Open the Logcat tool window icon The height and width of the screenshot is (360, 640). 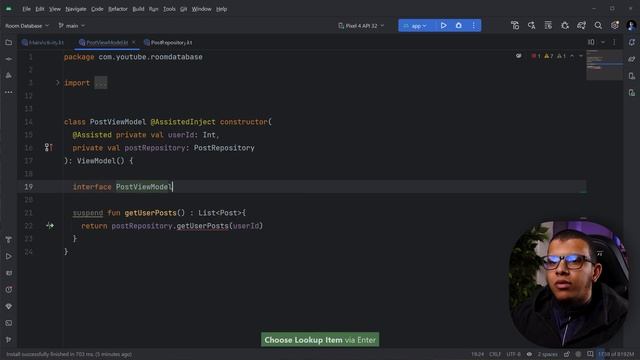9,273
